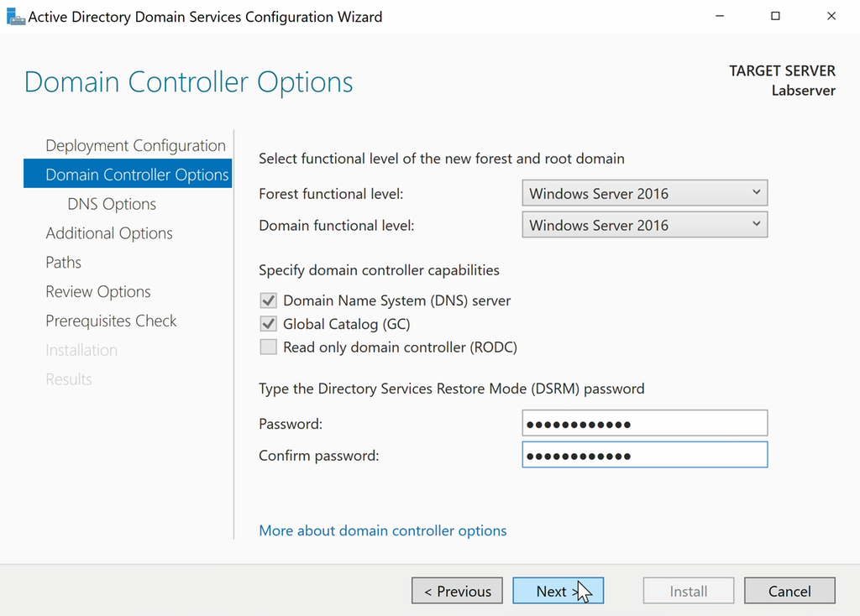Viewport: 860px width, 616px height.
Task: Click the greyed-out Install button
Action: (689, 591)
